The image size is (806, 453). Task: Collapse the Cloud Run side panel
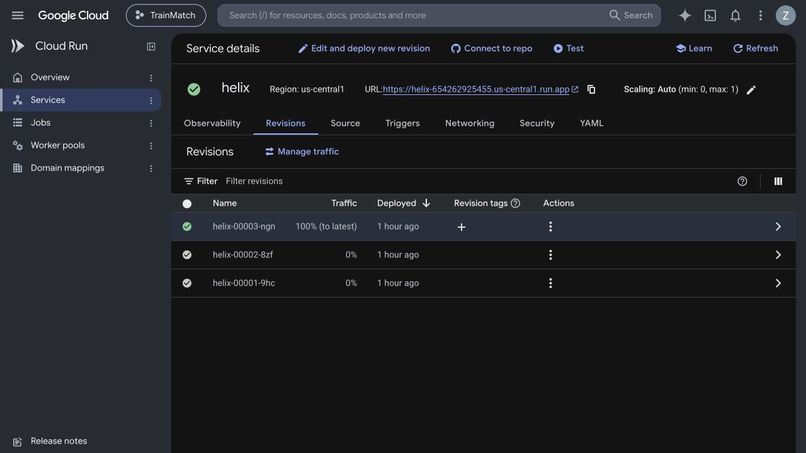tap(151, 47)
